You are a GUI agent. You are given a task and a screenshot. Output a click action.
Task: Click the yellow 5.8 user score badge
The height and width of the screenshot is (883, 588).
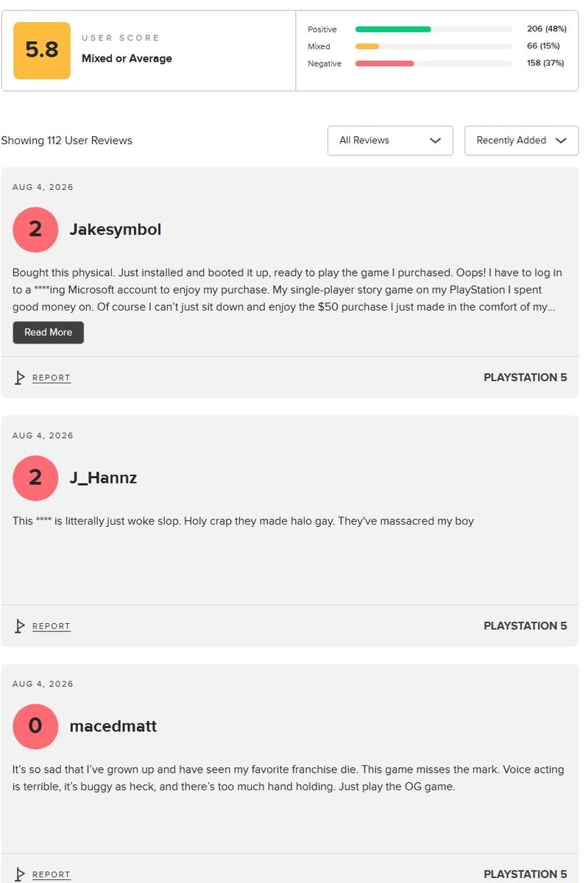[42, 50]
